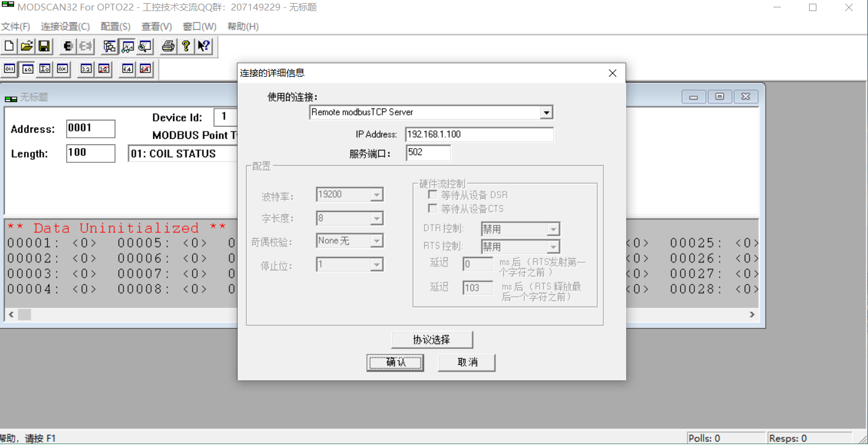This screenshot has width=868, height=446.
Task: Open About via yellow question mark icon
Action: pyautogui.click(x=185, y=46)
